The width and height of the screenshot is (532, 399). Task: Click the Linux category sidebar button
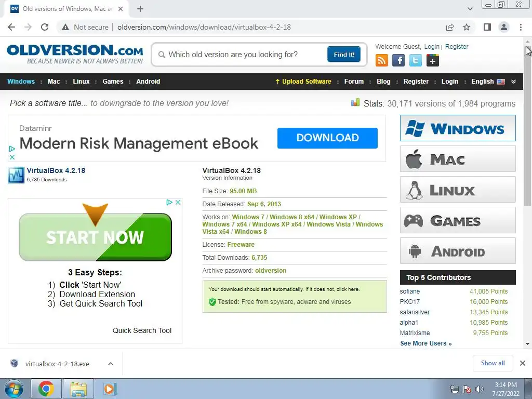coord(458,189)
